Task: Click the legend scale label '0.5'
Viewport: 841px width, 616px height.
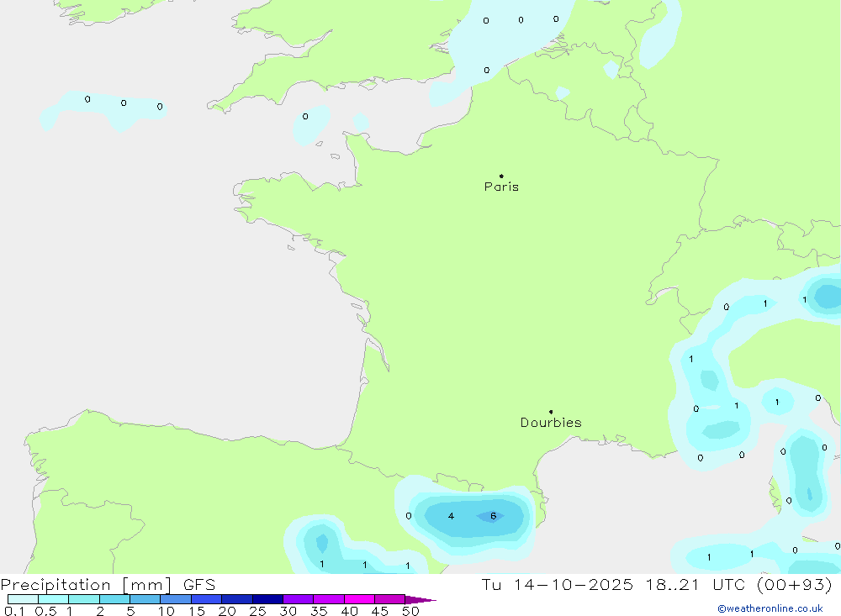Action: pos(45,611)
